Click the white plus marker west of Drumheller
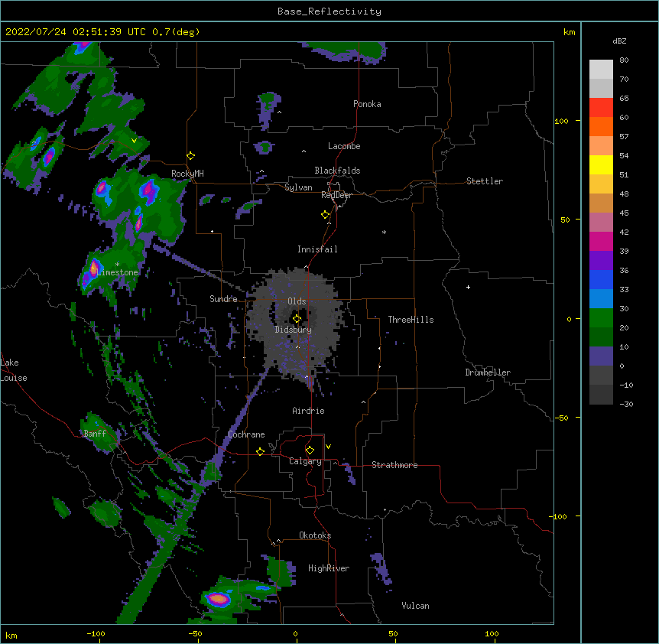Screen dimensions: 659x644 click(x=468, y=287)
